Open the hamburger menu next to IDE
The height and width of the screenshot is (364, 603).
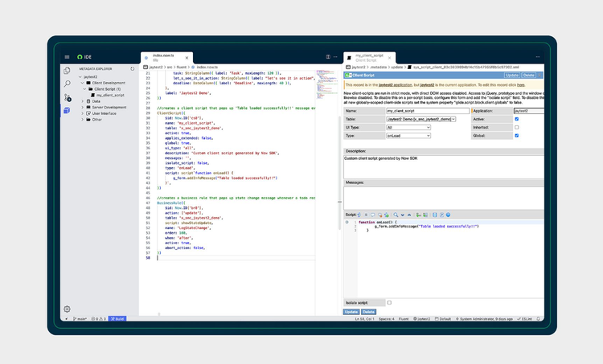pos(68,56)
